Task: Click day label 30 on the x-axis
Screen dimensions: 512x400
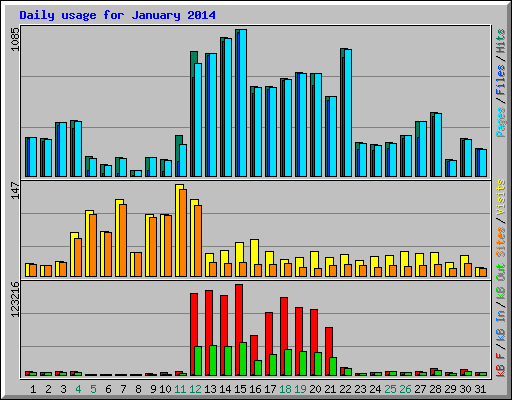Action: coord(465,389)
